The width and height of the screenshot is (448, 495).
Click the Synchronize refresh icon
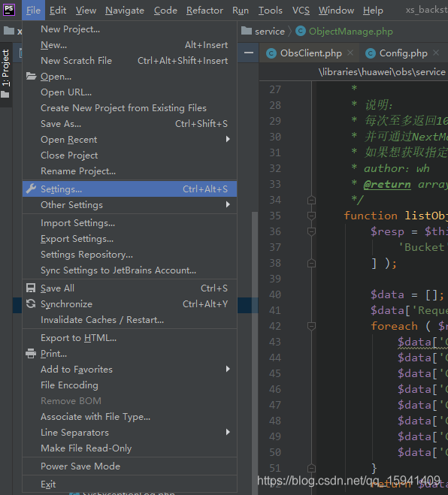[x=31, y=303]
